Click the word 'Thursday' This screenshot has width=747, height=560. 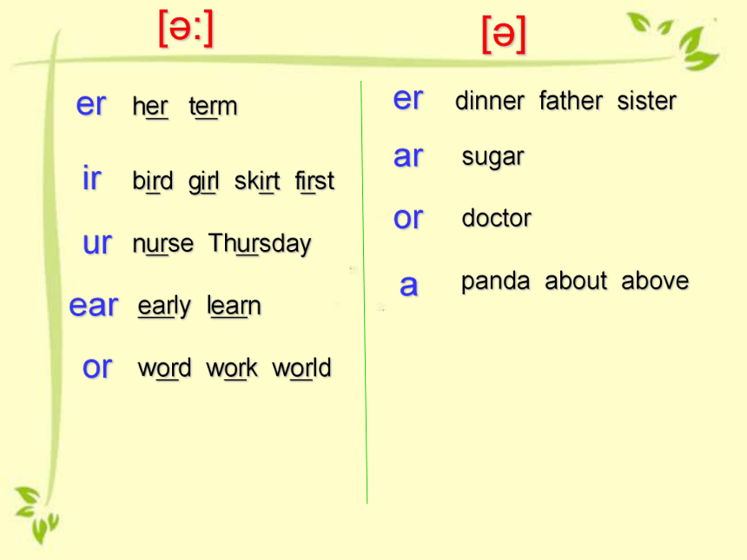(x=260, y=244)
